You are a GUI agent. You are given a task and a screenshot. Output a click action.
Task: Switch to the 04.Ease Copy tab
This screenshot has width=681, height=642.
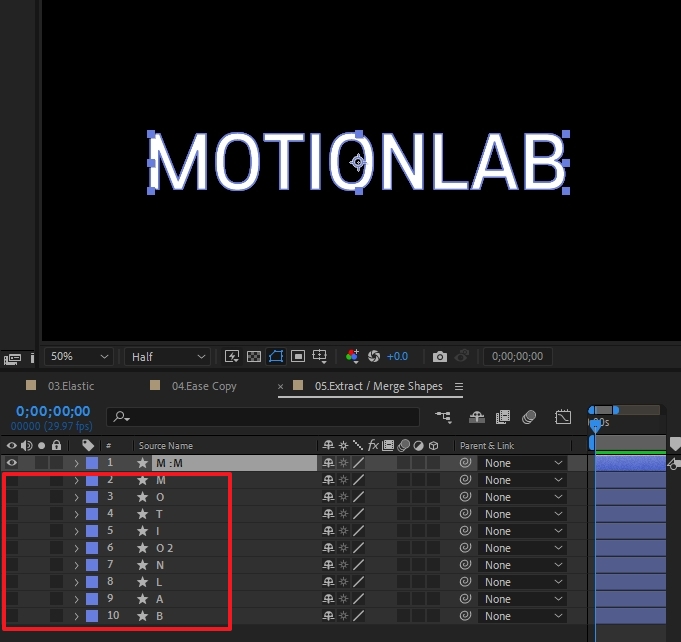point(204,386)
